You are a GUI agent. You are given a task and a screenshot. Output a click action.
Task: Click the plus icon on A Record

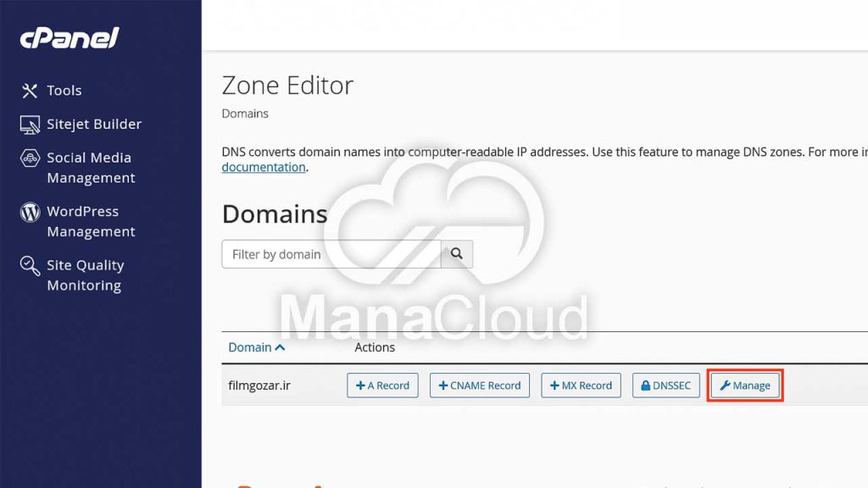pos(360,385)
